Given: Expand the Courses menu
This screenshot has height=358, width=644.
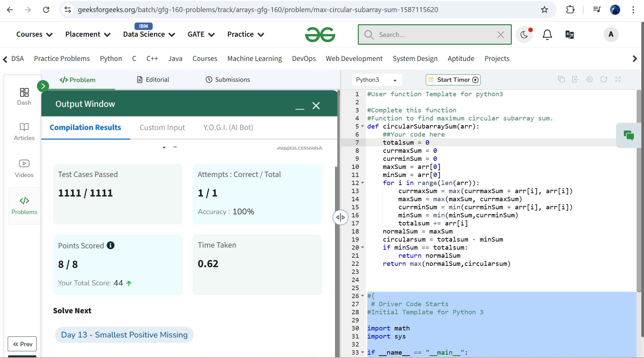Looking at the screenshot, I should [x=34, y=34].
